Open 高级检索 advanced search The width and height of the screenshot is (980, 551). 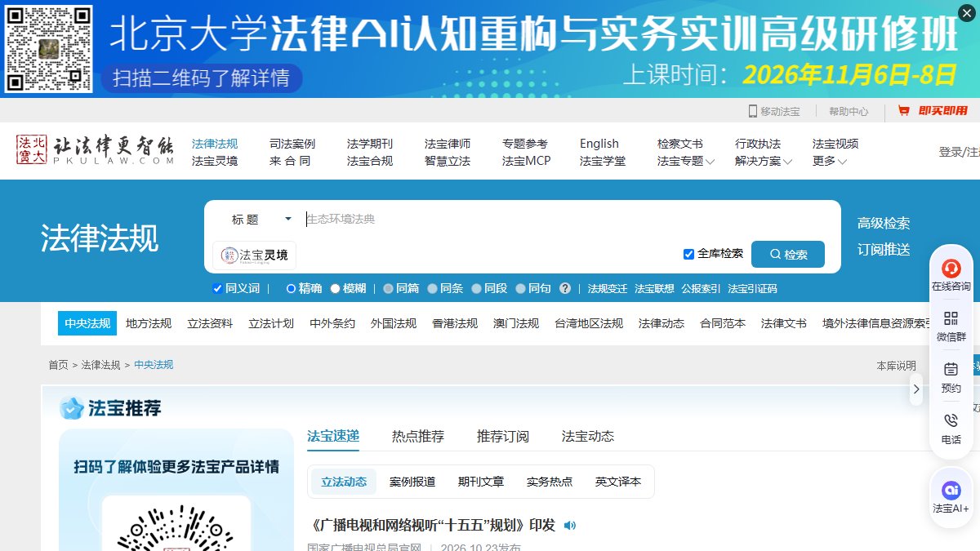884,223
